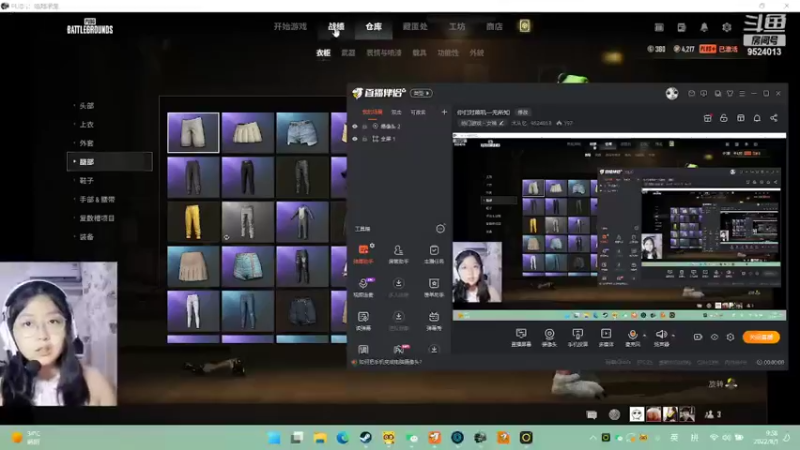Open the highlighted orange assistant tool
The width and height of the screenshot is (800, 450).
(363, 254)
